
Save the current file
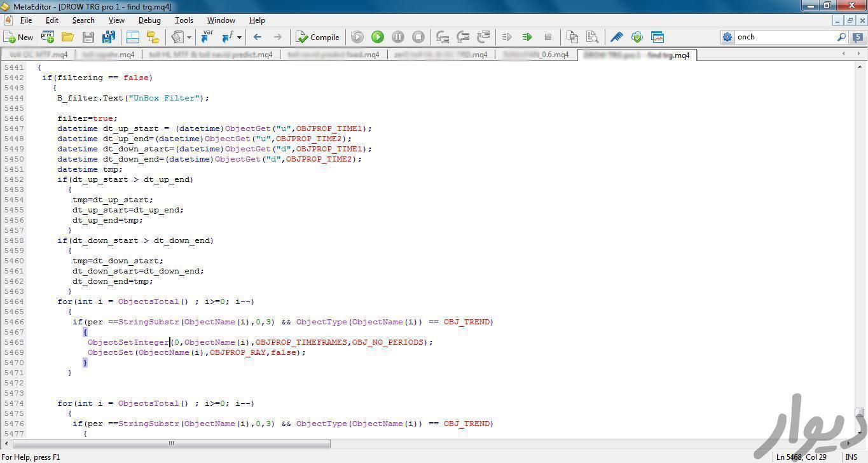[88, 37]
